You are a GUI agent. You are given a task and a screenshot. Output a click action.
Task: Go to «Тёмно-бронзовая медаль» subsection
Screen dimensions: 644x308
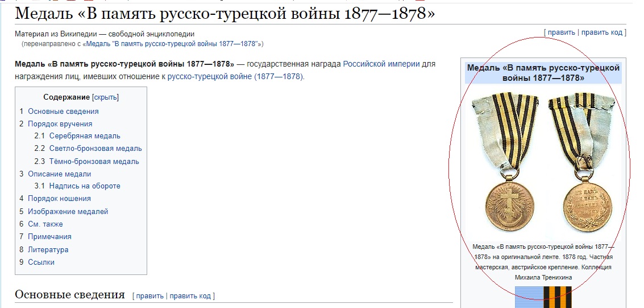94,162
